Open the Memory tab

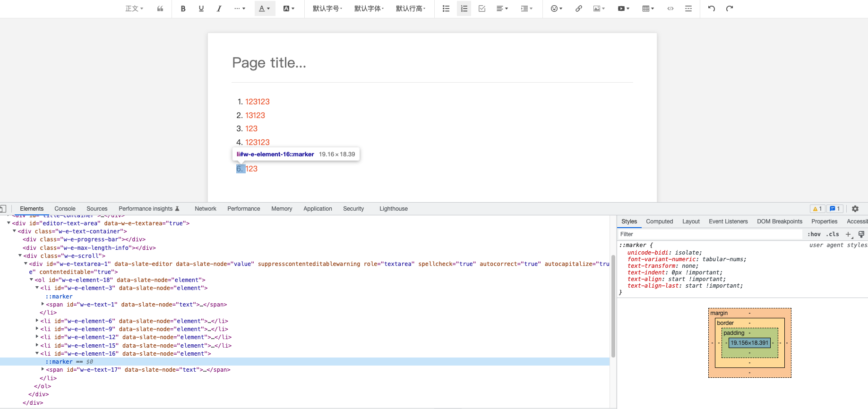point(282,209)
